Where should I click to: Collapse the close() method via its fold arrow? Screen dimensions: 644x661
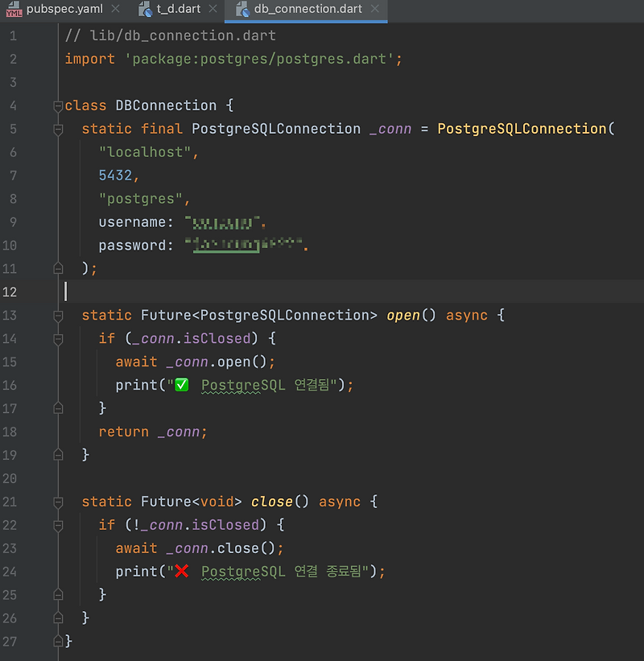[57, 502]
